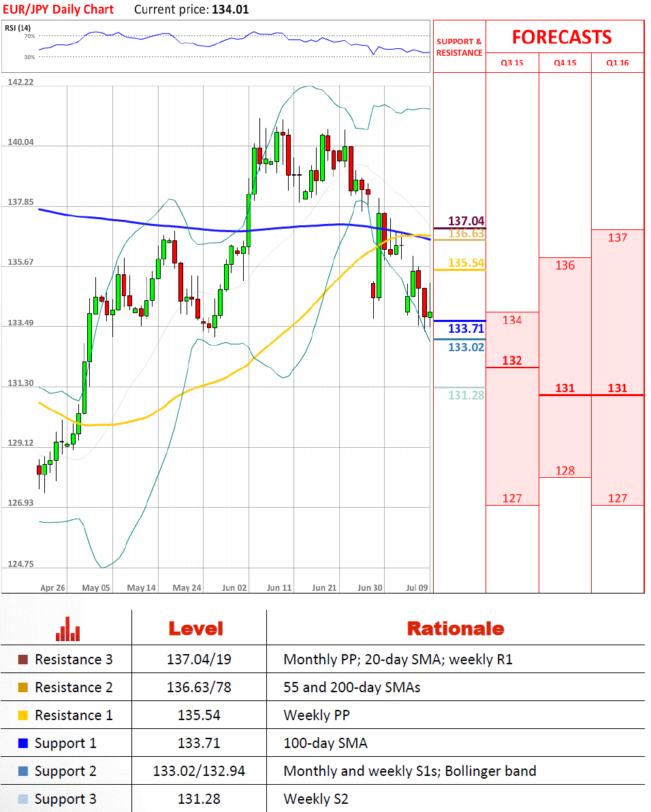Click the Jun 02 date axis label
The height and width of the screenshot is (812, 651).
[234, 588]
